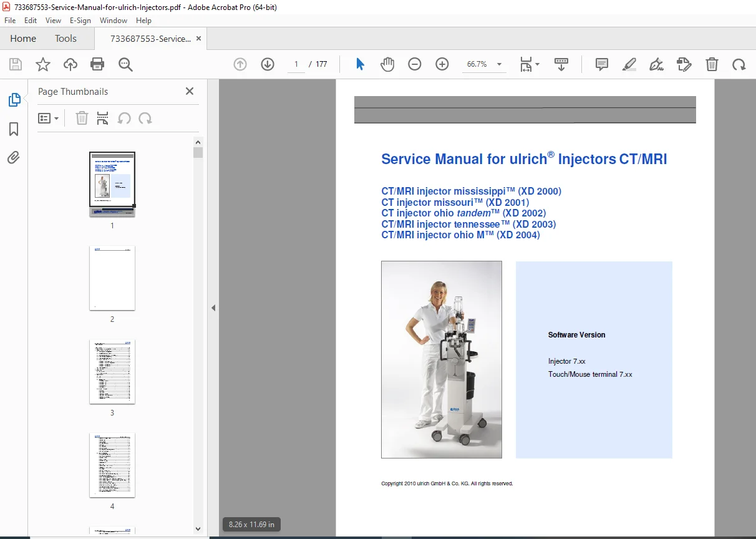The height and width of the screenshot is (539, 756).
Task: Rotate thumbnails counterclockwise
Action: tap(124, 118)
